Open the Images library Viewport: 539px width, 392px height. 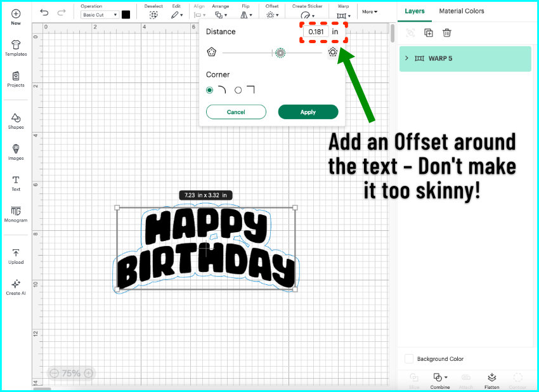click(16, 152)
